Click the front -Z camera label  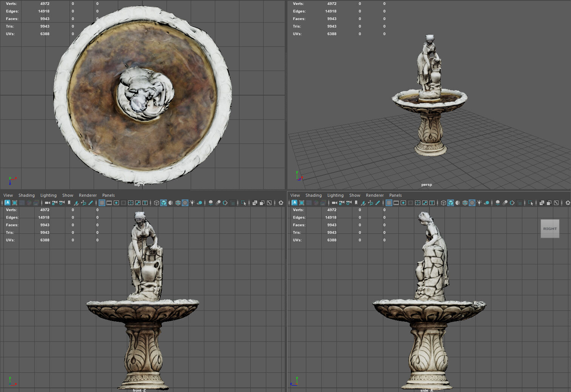139,390
